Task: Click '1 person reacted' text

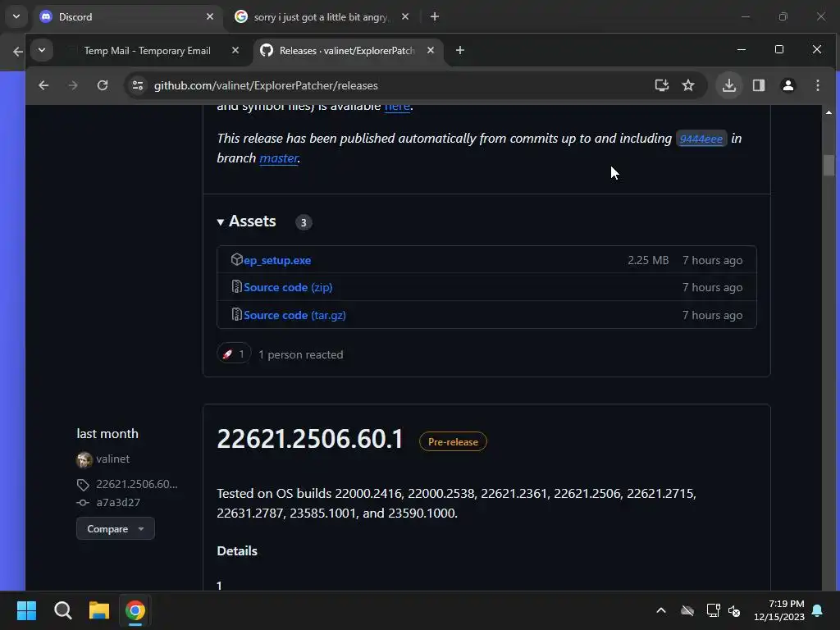Action: pos(300,354)
